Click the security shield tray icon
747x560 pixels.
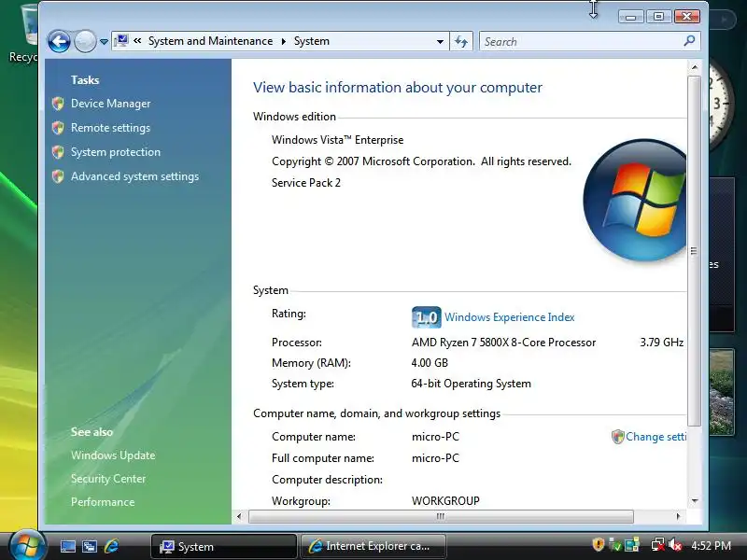(598, 545)
